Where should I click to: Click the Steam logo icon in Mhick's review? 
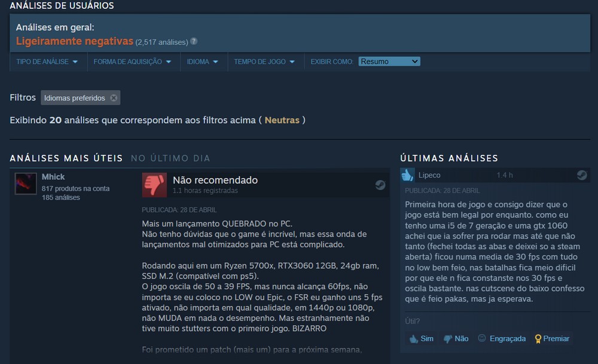[380, 185]
